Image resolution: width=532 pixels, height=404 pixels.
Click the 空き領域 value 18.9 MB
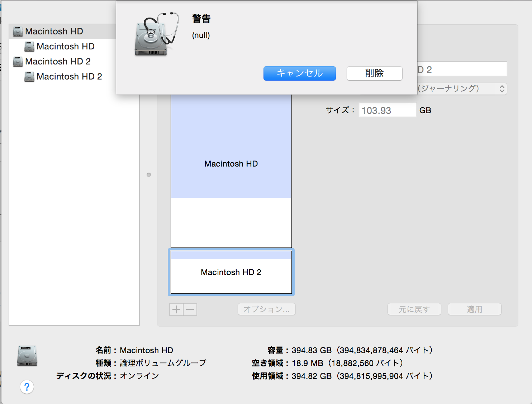point(348,363)
